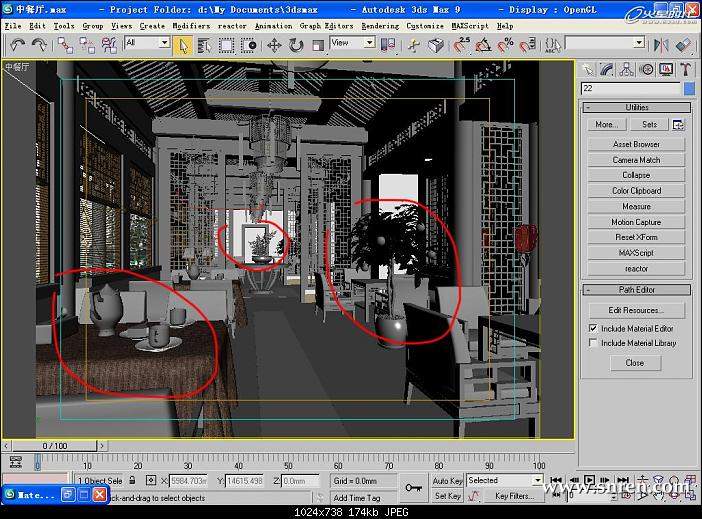
Task: Enable Include Material Library checkbox
Action: 593,343
